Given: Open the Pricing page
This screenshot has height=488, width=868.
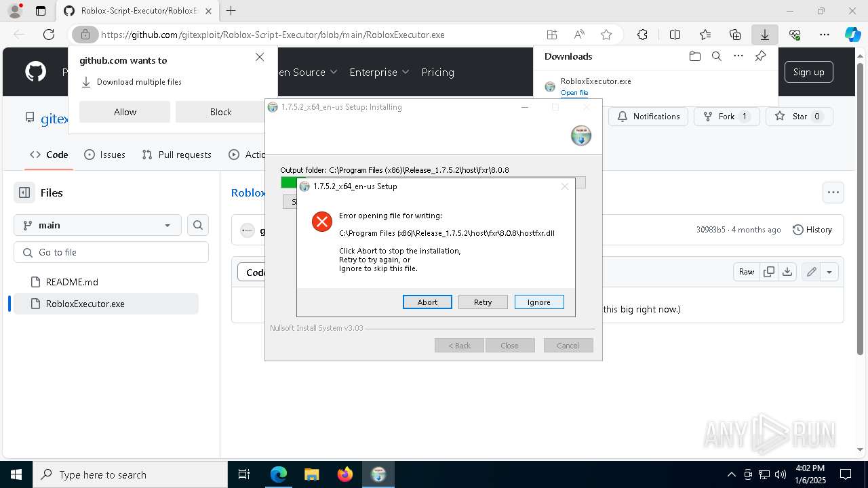Looking at the screenshot, I should pos(437,72).
